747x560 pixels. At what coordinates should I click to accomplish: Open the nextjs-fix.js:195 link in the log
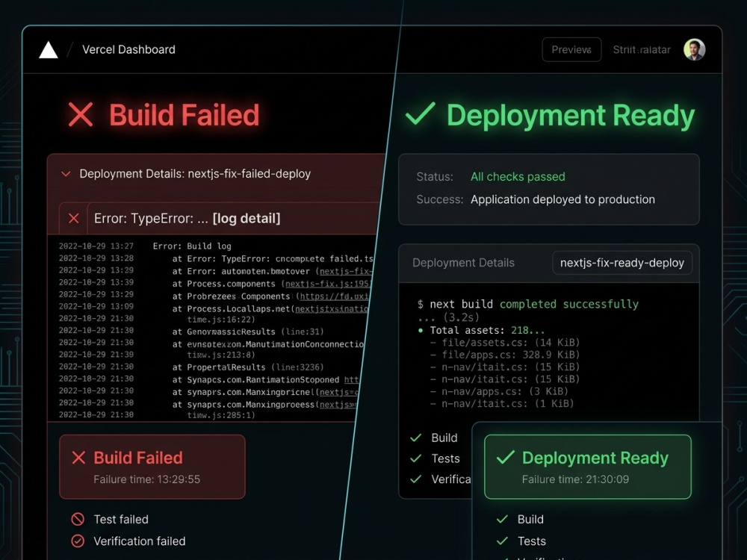click(327, 284)
